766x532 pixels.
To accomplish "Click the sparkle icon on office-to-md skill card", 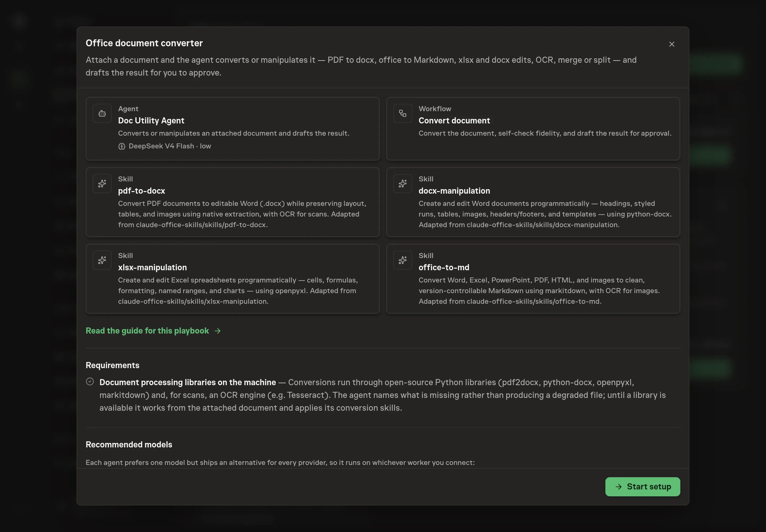I will 402,260.
